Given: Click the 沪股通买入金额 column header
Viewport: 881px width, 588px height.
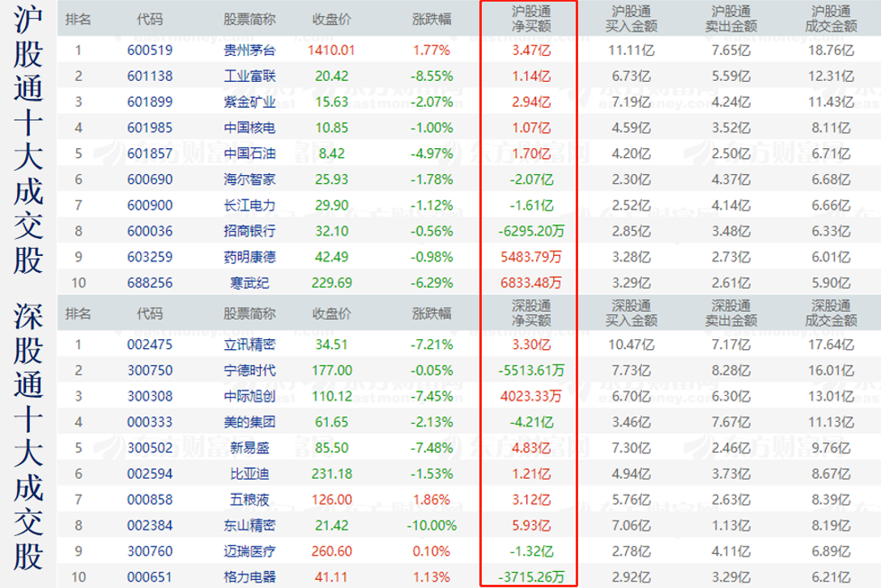Looking at the screenshot, I should (x=631, y=19).
